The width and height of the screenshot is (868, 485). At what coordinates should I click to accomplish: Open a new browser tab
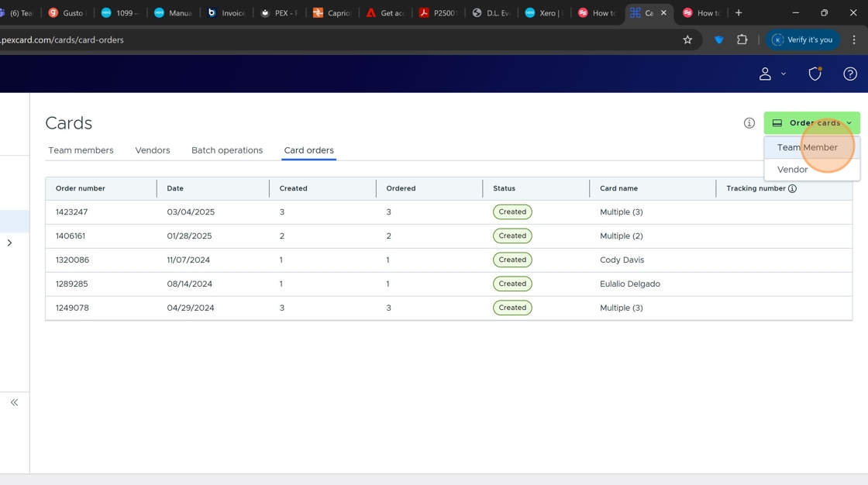click(739, 12)
